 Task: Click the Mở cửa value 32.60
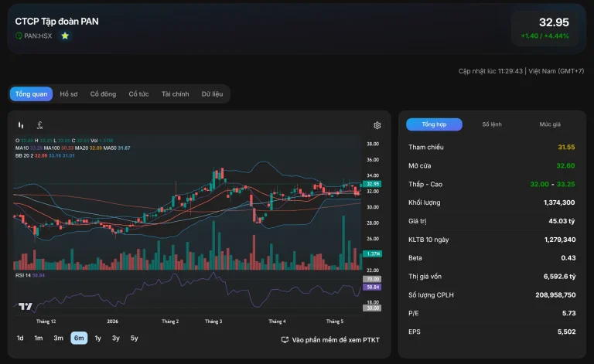[565, 165]
